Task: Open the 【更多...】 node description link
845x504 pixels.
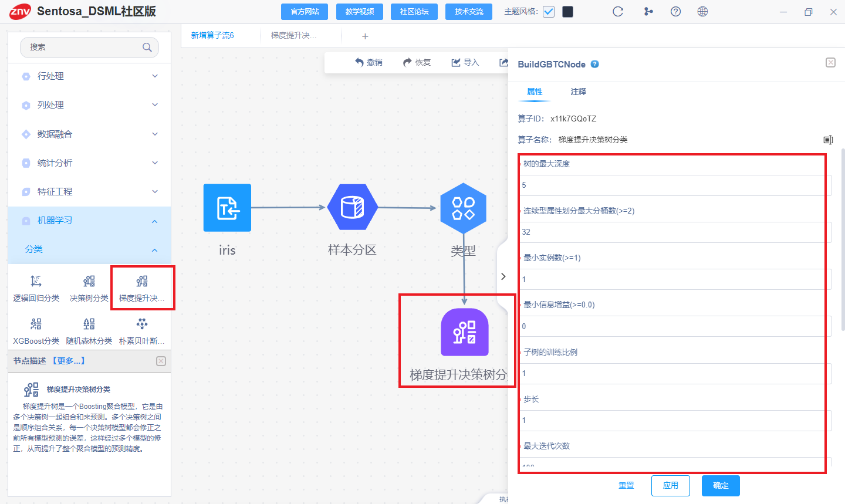Action: point(69,361)
